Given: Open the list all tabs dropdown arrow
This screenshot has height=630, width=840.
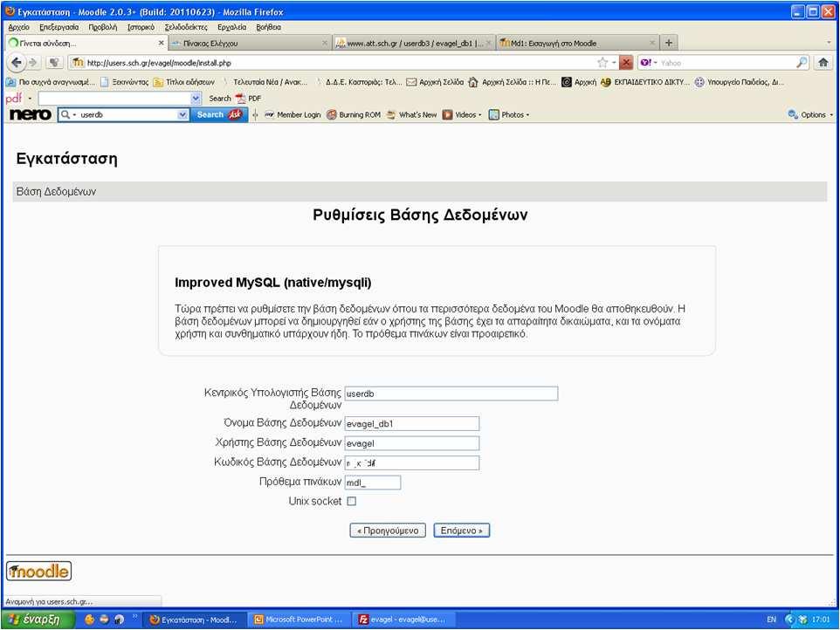Looking at the screenshot, I should (829, 42).
